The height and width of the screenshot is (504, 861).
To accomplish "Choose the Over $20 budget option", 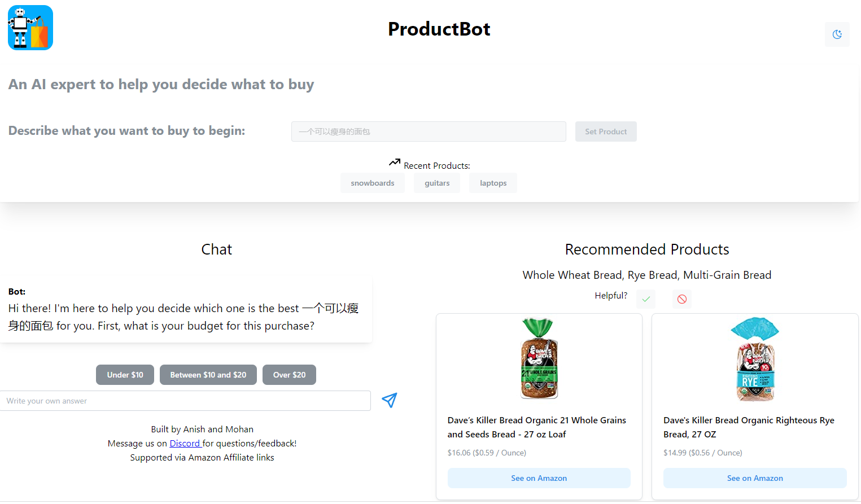I will pyautogui.click(x=289, y=374).
